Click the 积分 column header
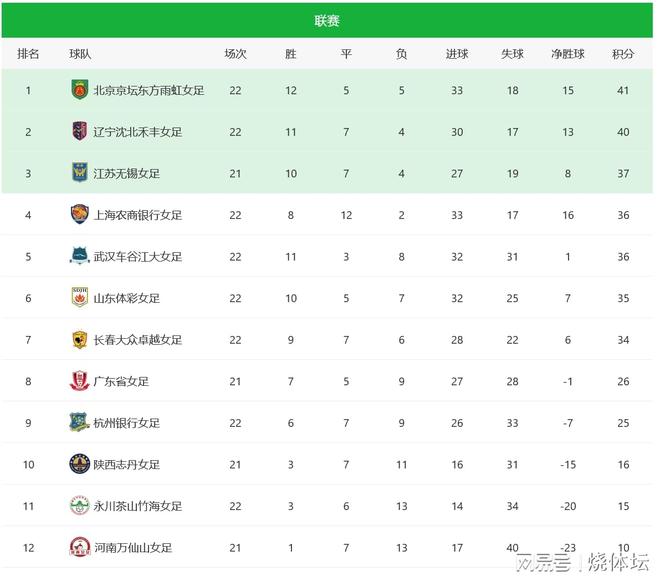Screen dimensions: 660x581 coord(623,54)
